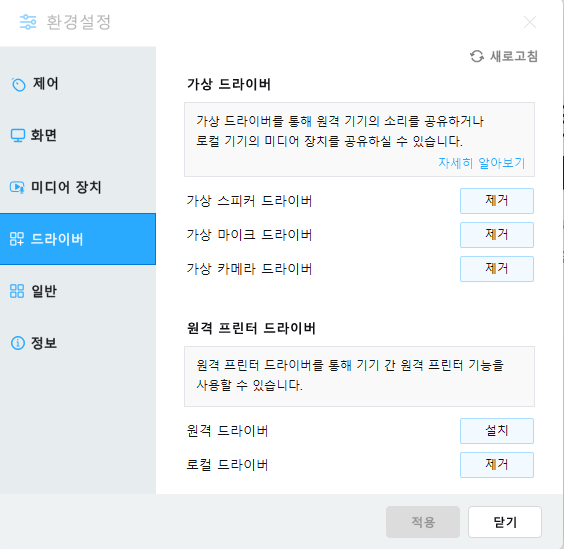Open the 자세히 알아보기 link
This screenshot has height=549, width=564.
point(482,163)
